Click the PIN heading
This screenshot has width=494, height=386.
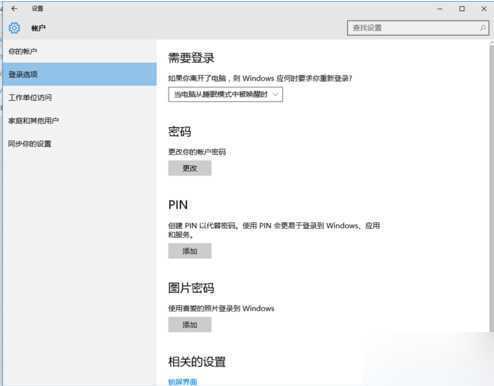tap(178, 205)
